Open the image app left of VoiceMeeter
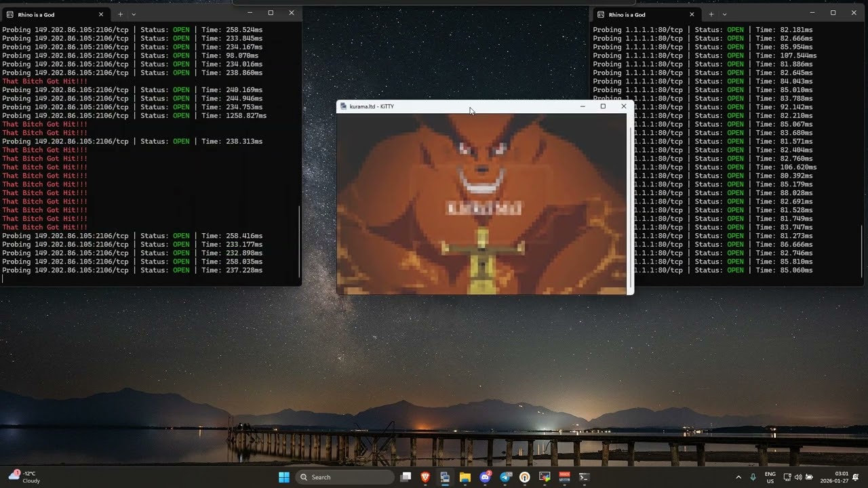The height and width of the screenshot is (488, 868). pyautogui.click(x=545, y=477)
